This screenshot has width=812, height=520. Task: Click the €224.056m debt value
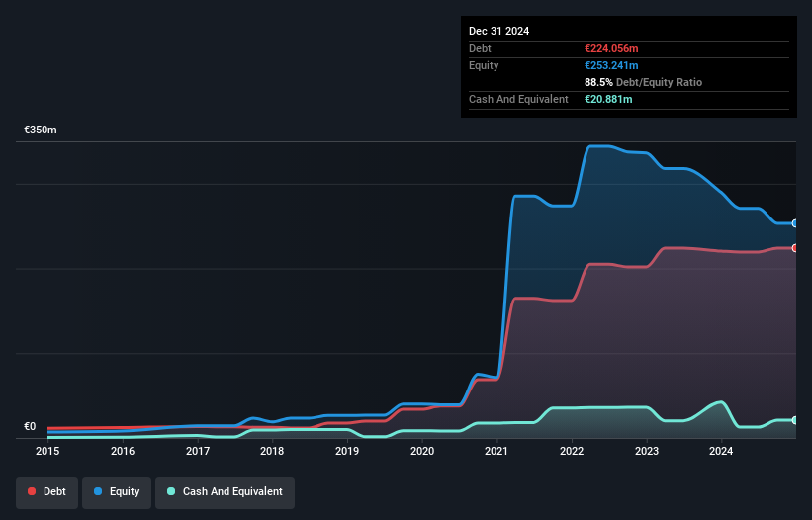tap(611, 48)
